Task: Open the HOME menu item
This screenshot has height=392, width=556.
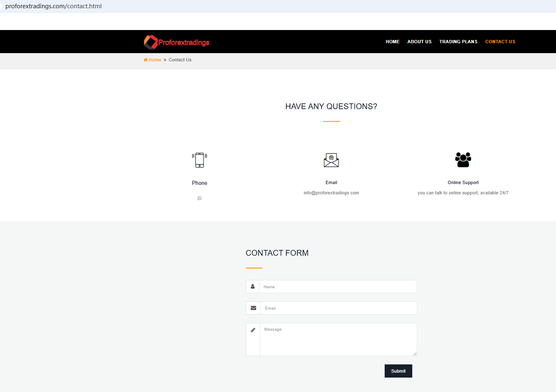Action: click(392, 42)
